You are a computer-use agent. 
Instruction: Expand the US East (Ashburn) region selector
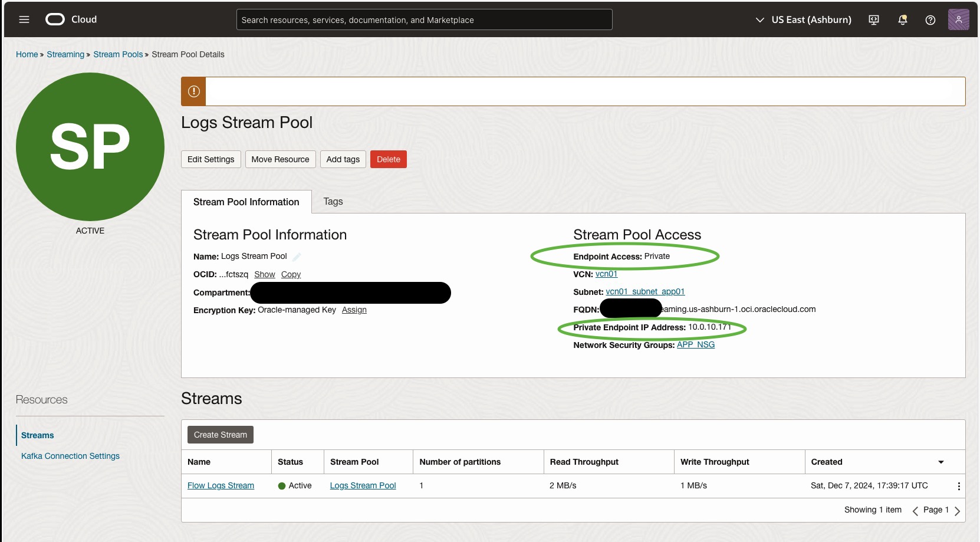pyautogui.click(x=803, y=20)
